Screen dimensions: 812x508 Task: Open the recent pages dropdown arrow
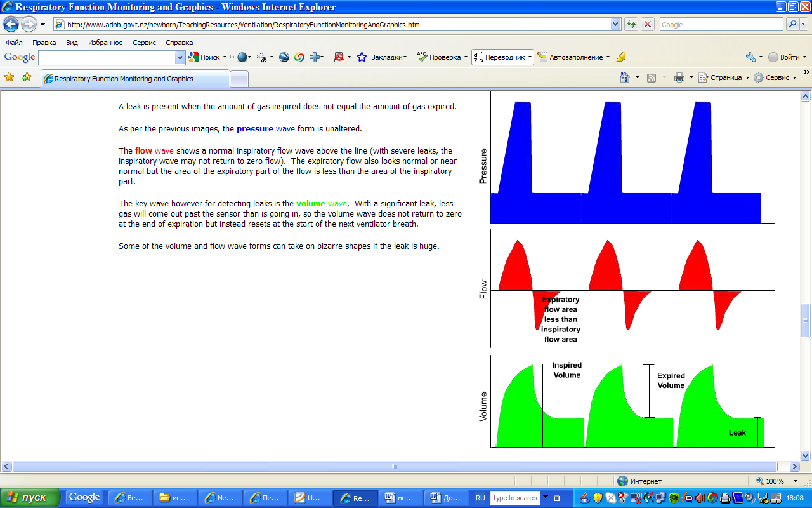click(43, 25)
